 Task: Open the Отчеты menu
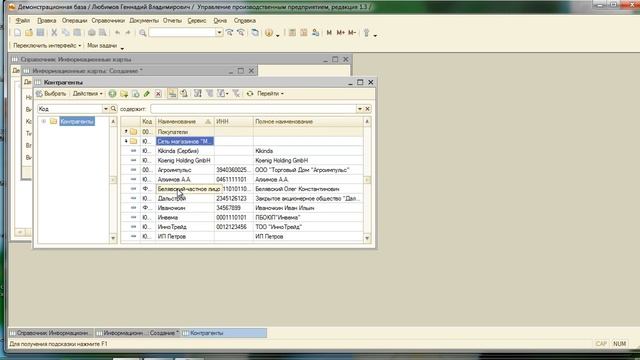point(172,20)
